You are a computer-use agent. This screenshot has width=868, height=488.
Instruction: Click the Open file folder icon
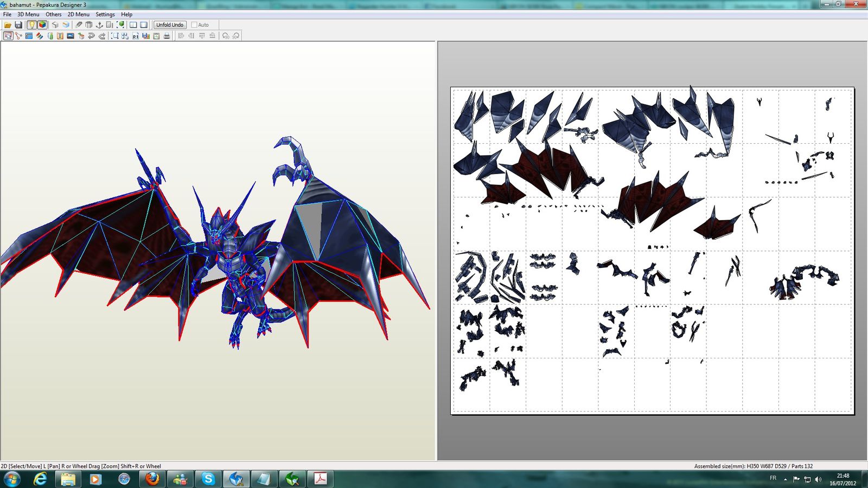[x=8, y=25]
